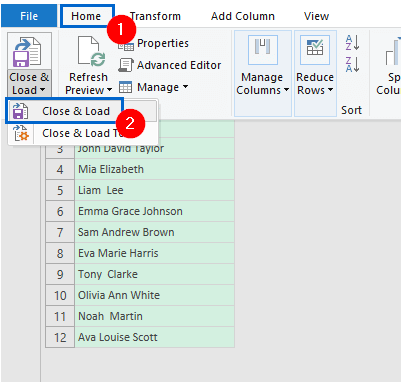The height and width of the screenshot is (382, 401).
Task: Open the Add Column tab
Action: pos(243,16)
